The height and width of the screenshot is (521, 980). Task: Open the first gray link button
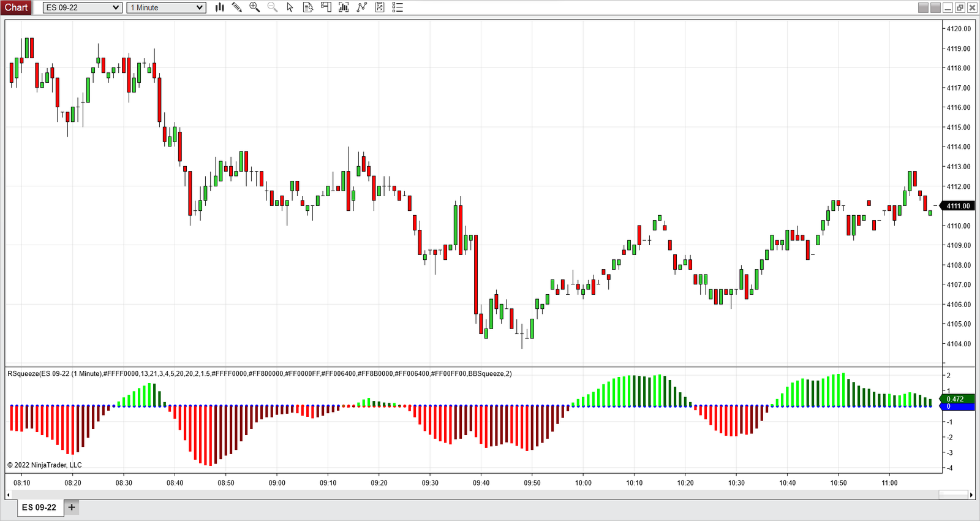[x=923, y=7]
